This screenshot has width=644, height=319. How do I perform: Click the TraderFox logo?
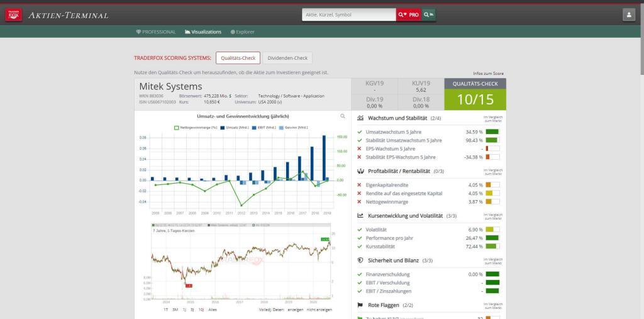(x=14, y=15)
